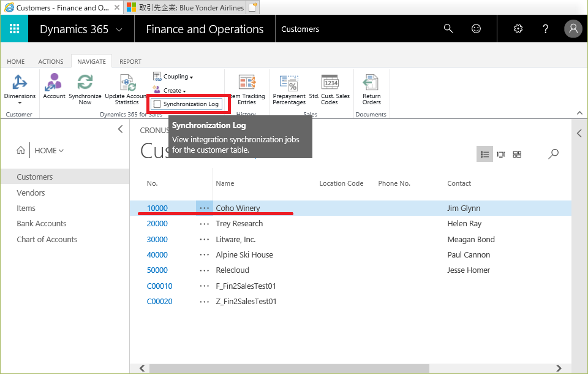Screen dimensions: 588x374
Task: Expand the Coupling dropdown
Action: coord(173,77)
